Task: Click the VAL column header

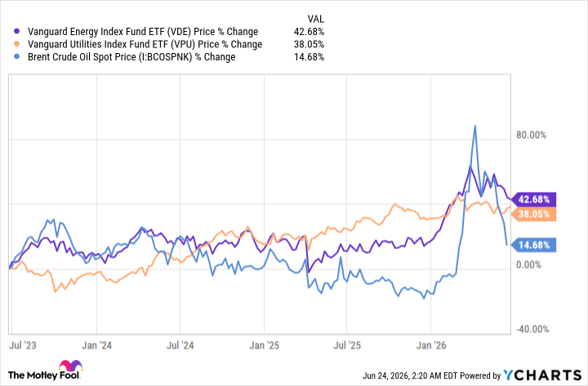Action: [316, 19]
